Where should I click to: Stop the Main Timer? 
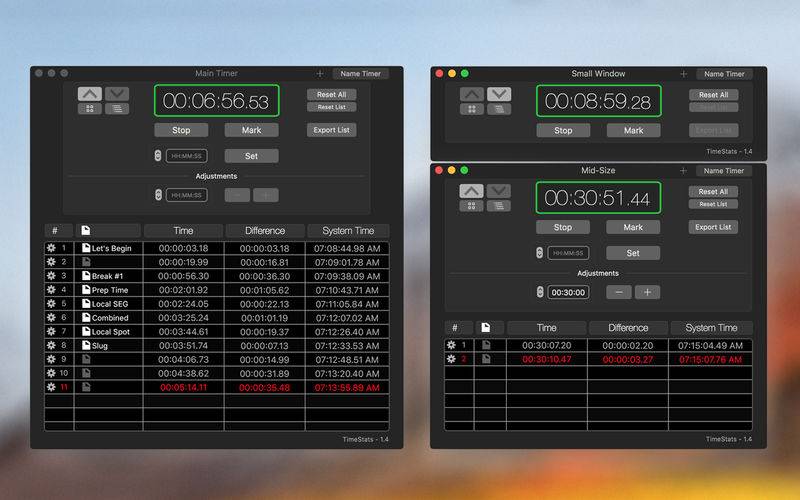pyautogui.click(x=181, y=130)
